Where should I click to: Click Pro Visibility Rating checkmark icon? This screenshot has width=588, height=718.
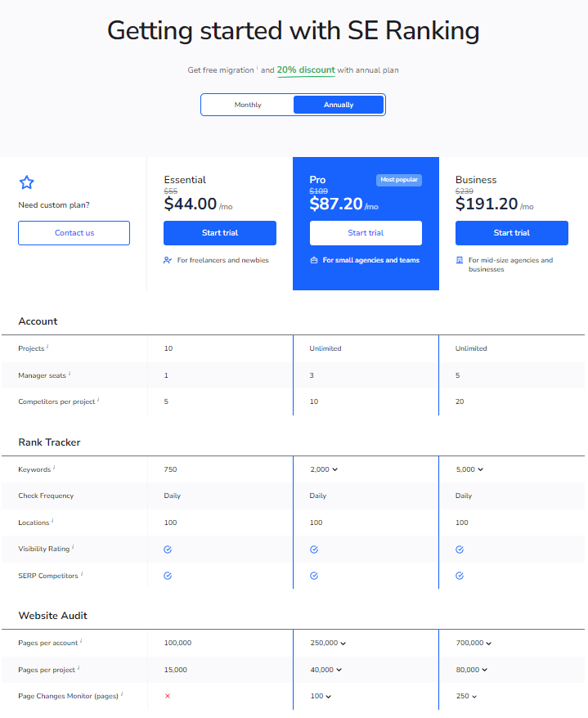click(314, 550)
